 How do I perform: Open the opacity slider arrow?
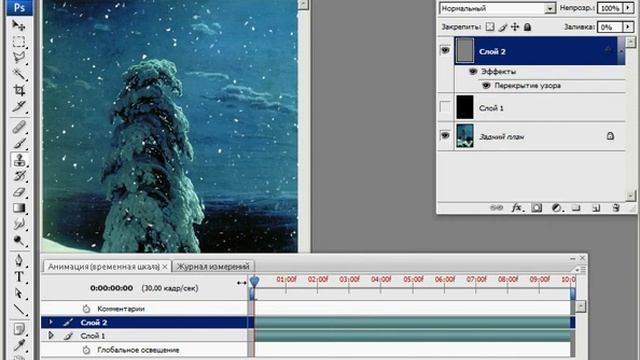(629, 8)
